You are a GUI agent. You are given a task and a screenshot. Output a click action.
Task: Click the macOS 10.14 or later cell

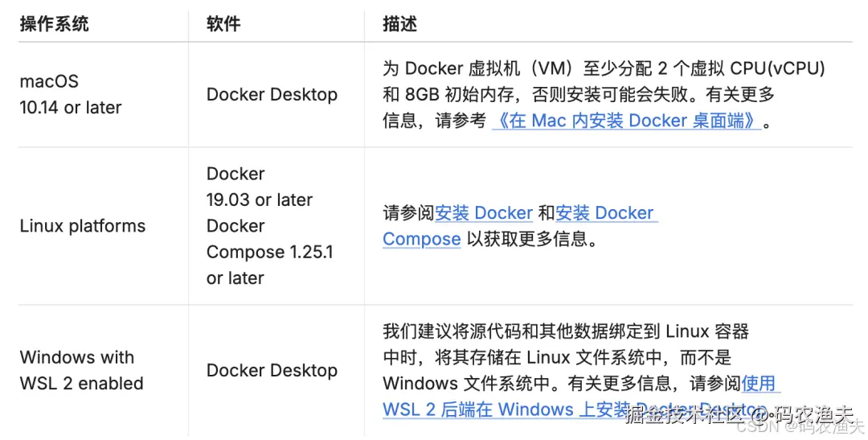point(70,95)
